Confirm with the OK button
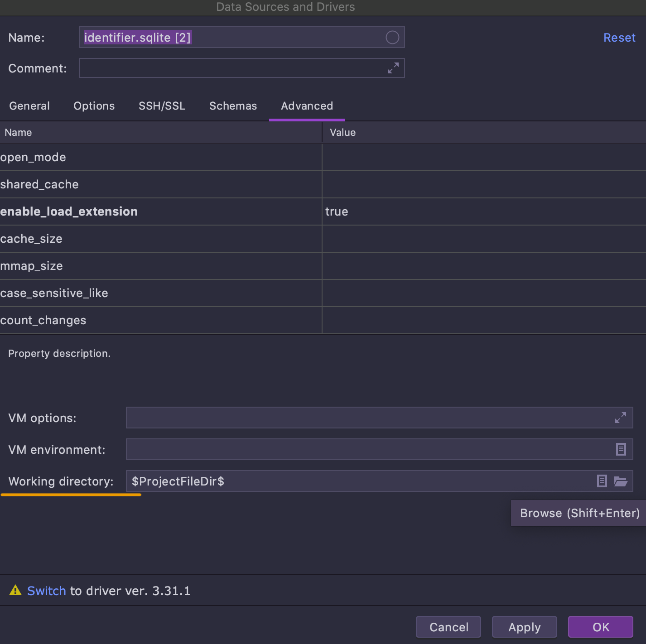Screen dimensions: 646x644 (601, 627)
